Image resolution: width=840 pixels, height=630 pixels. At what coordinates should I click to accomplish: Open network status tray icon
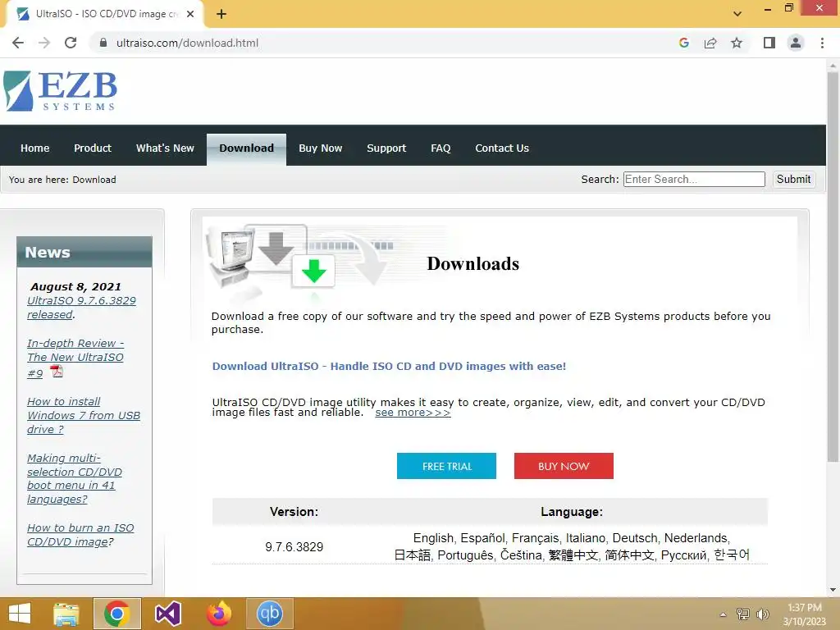point(743,614)
